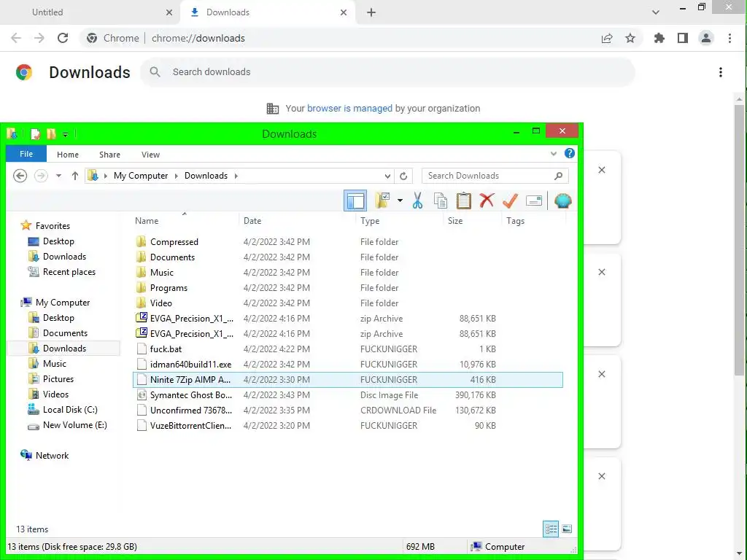This screenshot has width=747, height=560.
Task: Select Pictures under My Computer
Action: (58, 379)
